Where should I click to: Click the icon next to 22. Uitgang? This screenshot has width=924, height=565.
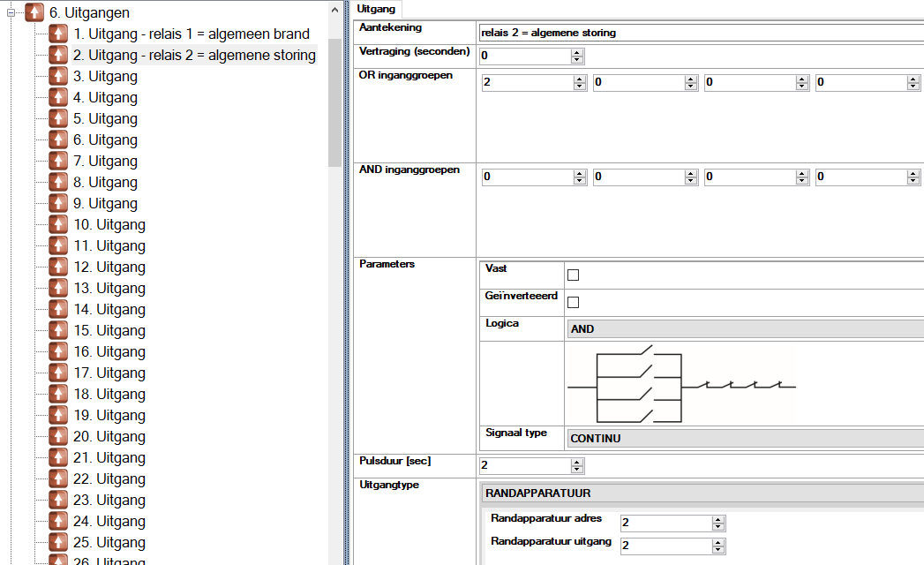click(x=58, y=478)
